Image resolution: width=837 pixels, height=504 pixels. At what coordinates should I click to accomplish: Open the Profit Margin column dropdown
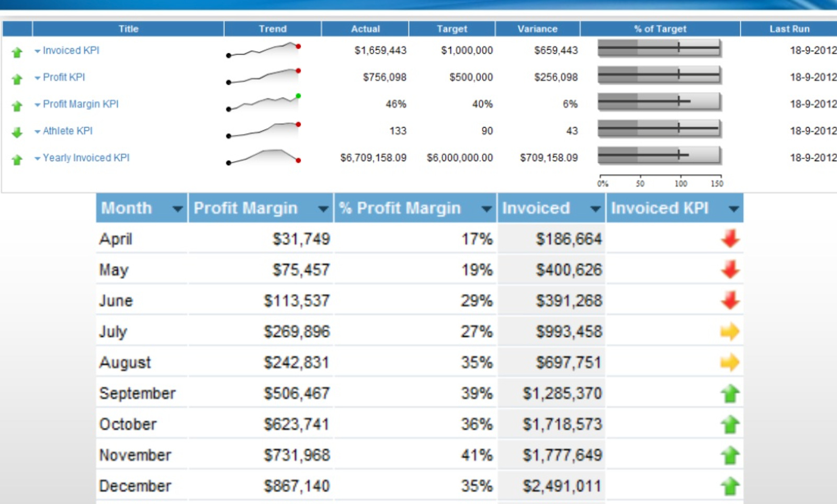323,208
